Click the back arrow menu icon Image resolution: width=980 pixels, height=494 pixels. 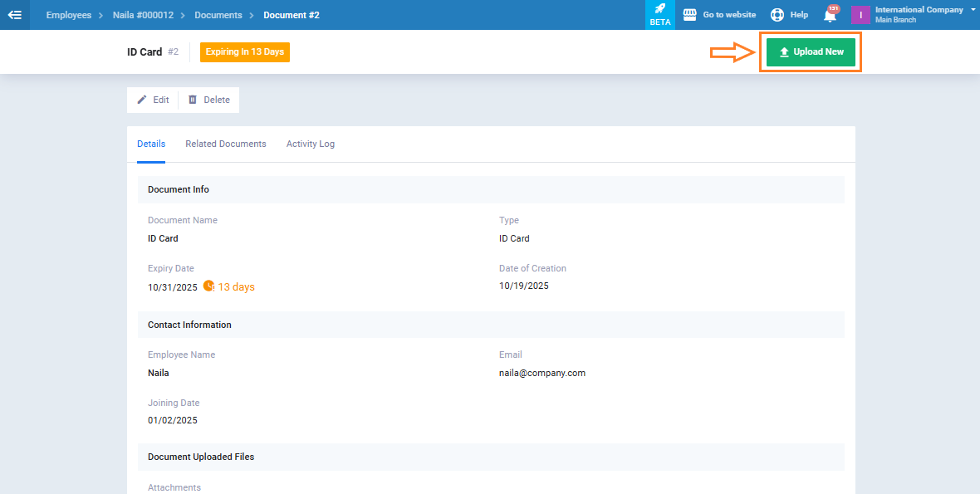tap(14, 15)
